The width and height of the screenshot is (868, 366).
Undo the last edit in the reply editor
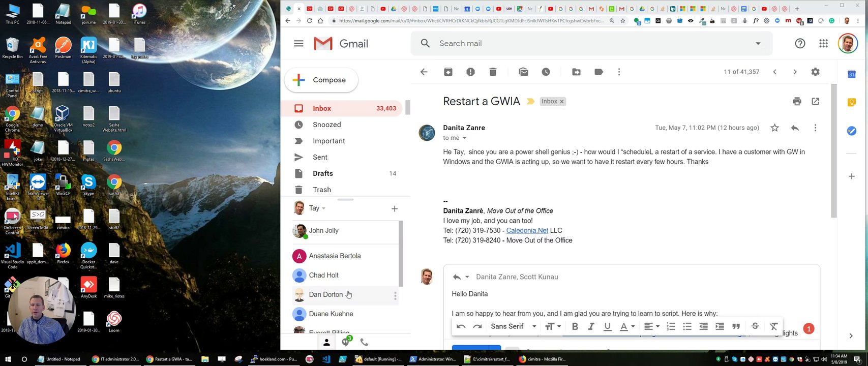(461, 326)
